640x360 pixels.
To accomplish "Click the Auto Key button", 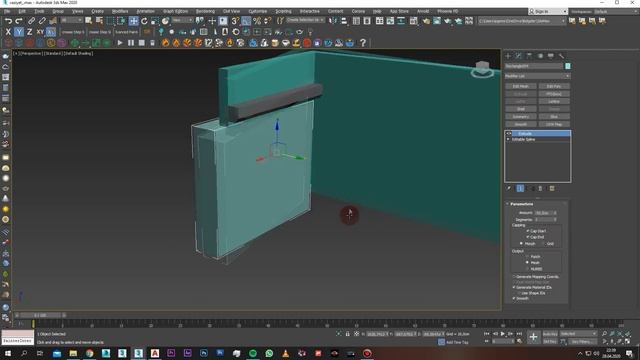I will (550, 334).
